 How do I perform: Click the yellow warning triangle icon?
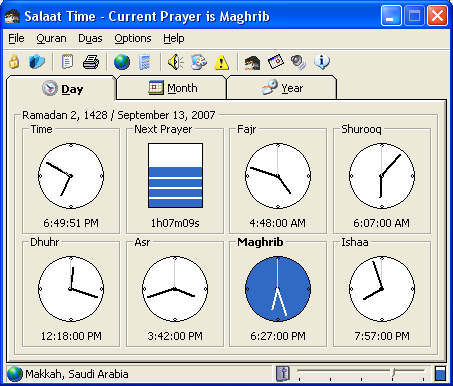point(222,62)
